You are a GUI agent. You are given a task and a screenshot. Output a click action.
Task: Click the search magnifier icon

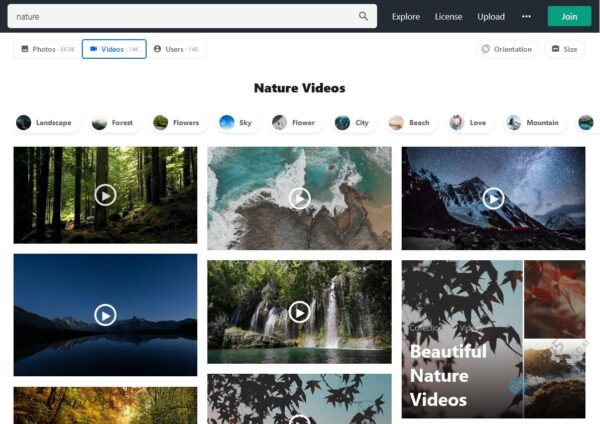click(364, 16)
